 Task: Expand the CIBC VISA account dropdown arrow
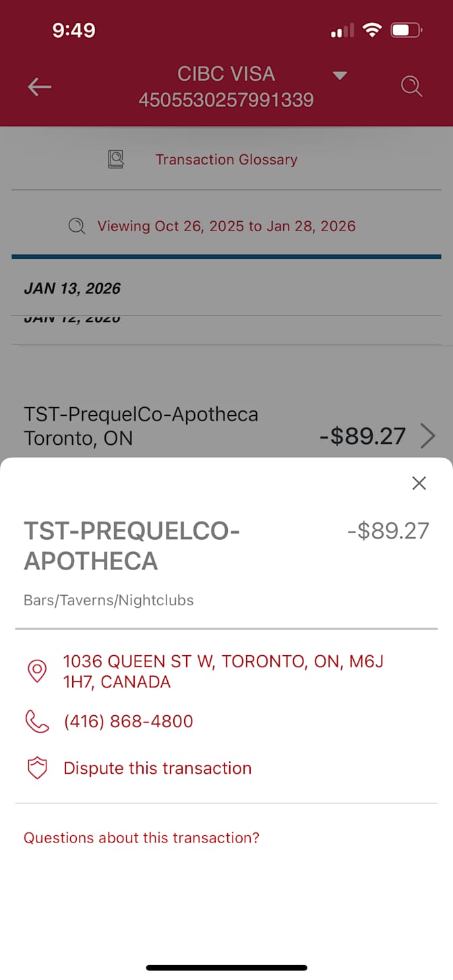click(x=340, y=75)
